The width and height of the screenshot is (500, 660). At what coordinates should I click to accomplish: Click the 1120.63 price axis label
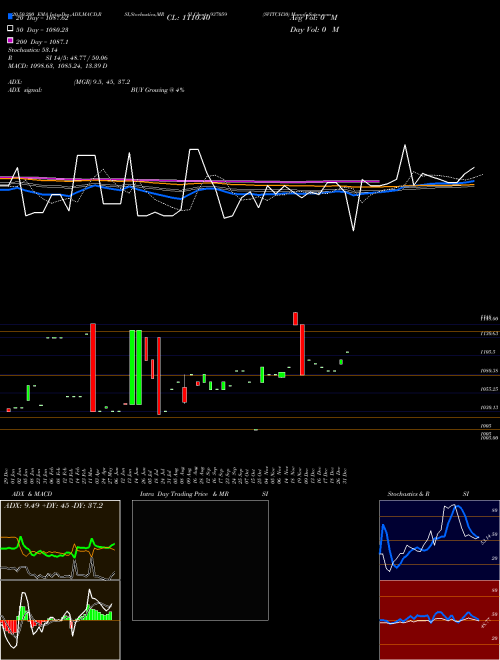tap(489, 333)
